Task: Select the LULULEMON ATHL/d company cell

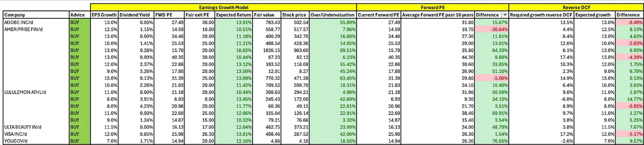Action: coord(36,92)
